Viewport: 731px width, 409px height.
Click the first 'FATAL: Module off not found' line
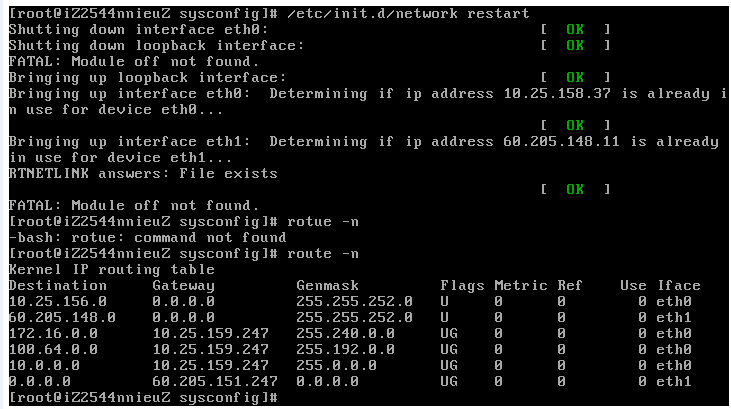tap(134, 62)
